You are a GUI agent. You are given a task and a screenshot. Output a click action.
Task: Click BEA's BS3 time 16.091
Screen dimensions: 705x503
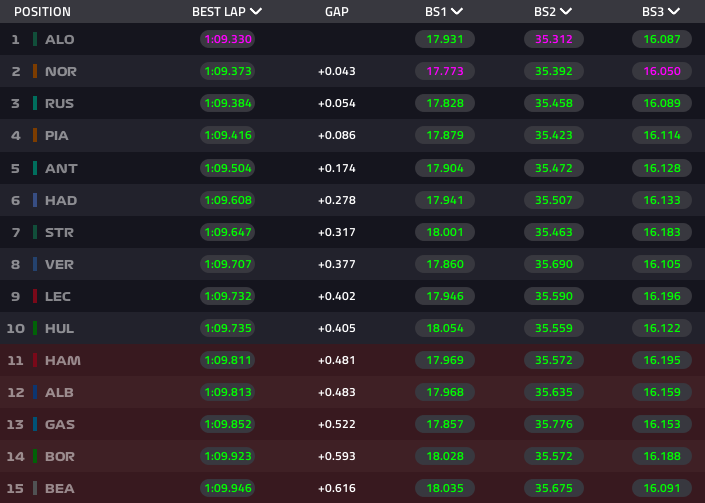pyautogui.click(x=662, y=488)
